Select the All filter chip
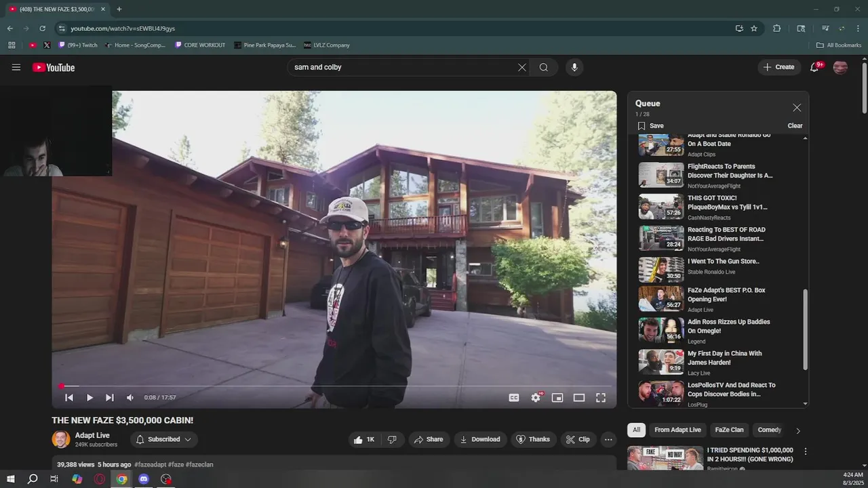The image size is (868, 488). click(636, 430)
